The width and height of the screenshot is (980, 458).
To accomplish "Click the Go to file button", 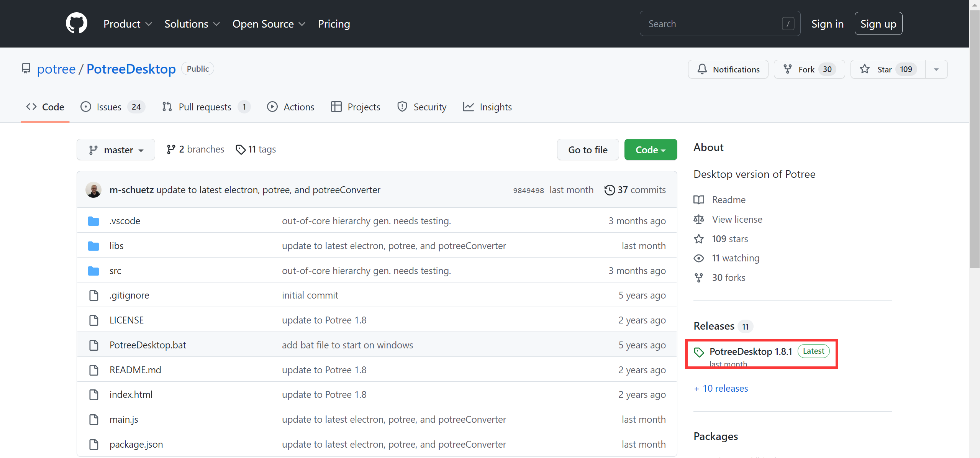I will (x=588, y=150).
